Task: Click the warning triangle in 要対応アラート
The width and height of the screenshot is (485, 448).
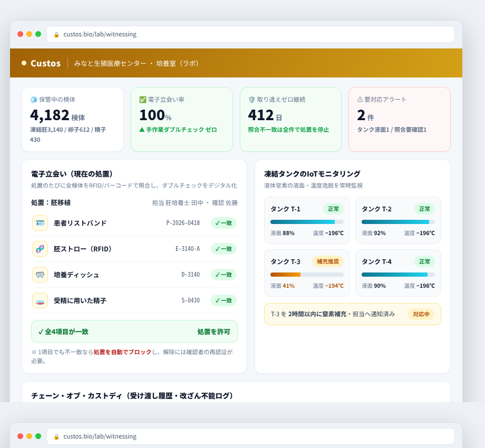Action: (x=360, y=100)
